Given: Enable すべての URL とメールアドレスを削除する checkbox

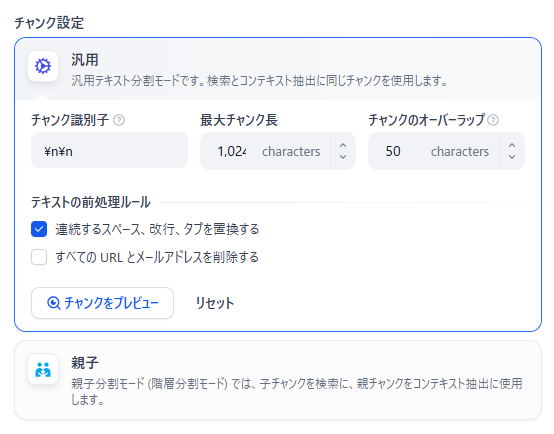Looking at the screenshot, I should point(39,257).
